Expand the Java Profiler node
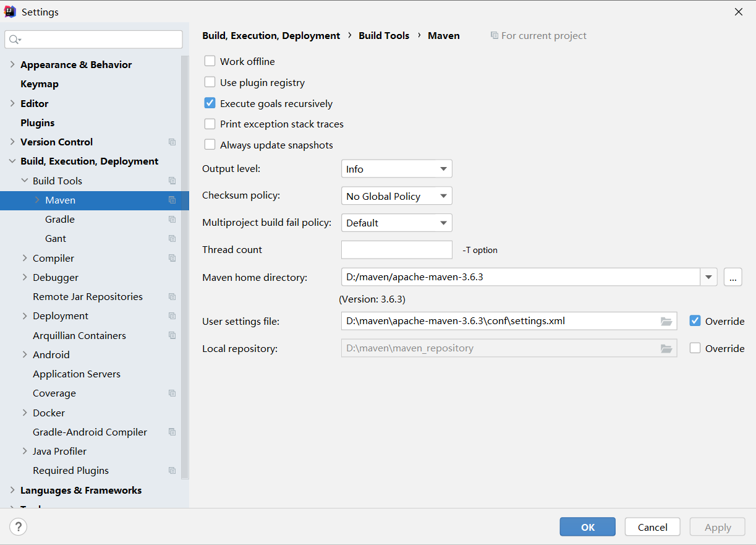 [25, 452]
